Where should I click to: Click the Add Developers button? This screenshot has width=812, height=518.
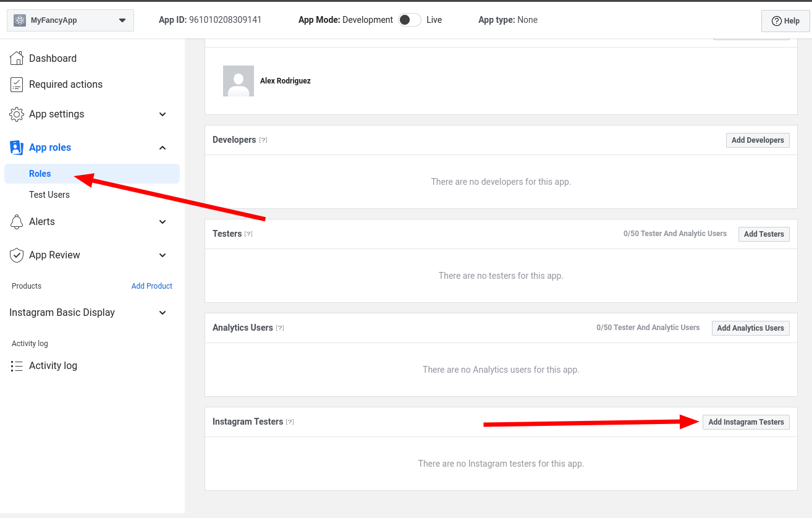click(758, 140)
